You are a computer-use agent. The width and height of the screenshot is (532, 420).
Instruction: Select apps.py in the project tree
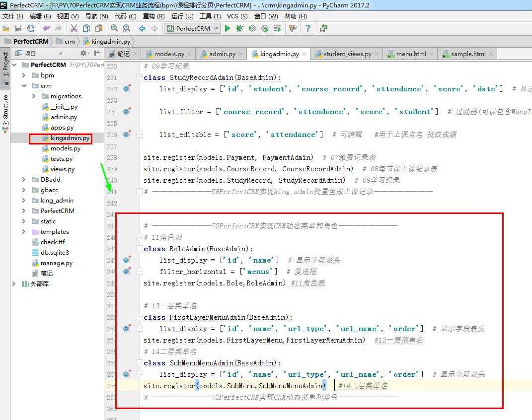(62, 128)
